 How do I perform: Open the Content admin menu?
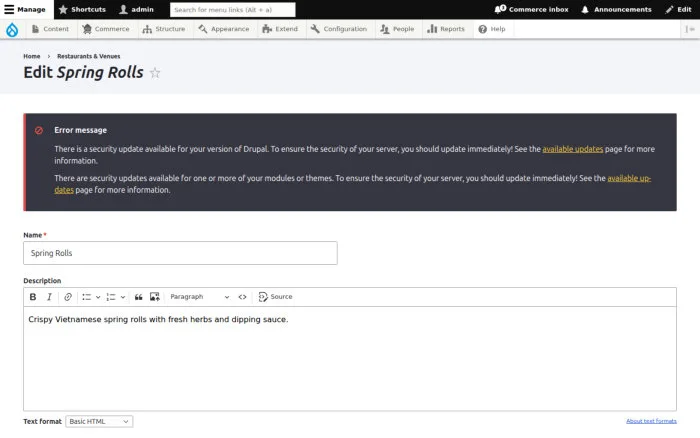50,29
